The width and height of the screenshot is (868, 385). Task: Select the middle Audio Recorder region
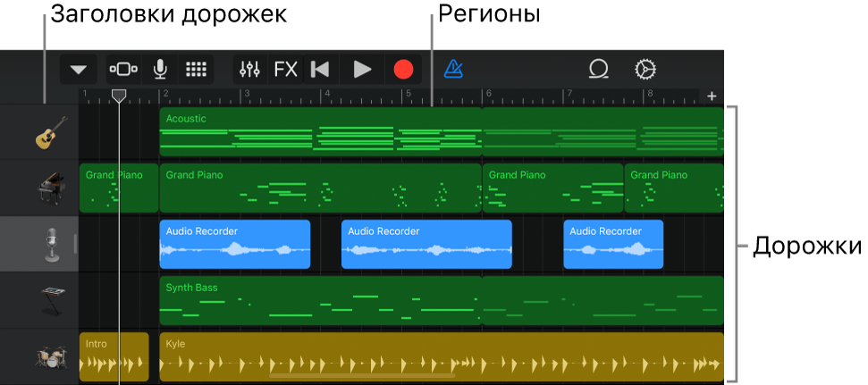point(426,244)
